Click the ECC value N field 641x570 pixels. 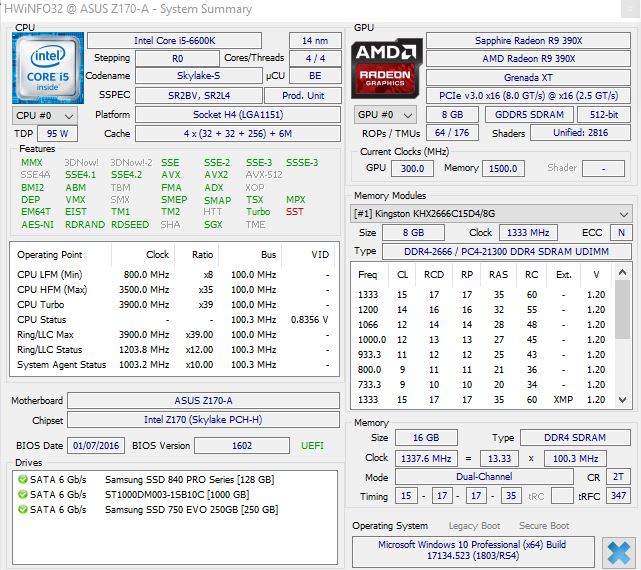621,233
